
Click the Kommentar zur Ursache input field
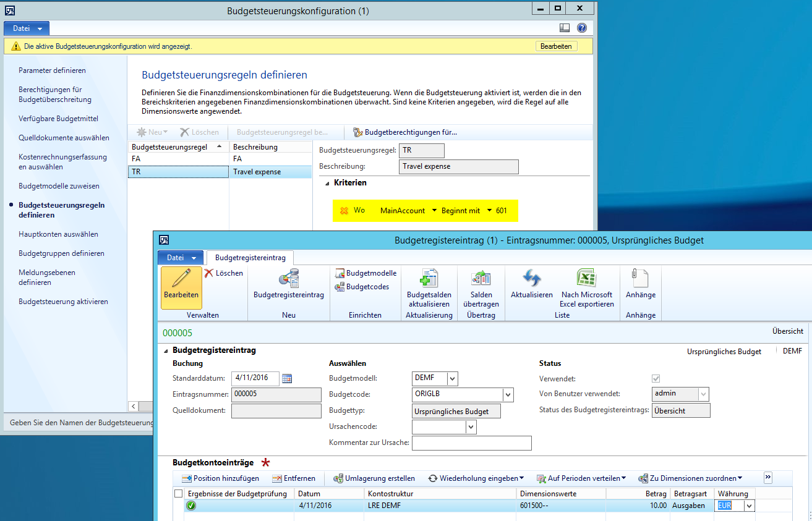[471, 443]
